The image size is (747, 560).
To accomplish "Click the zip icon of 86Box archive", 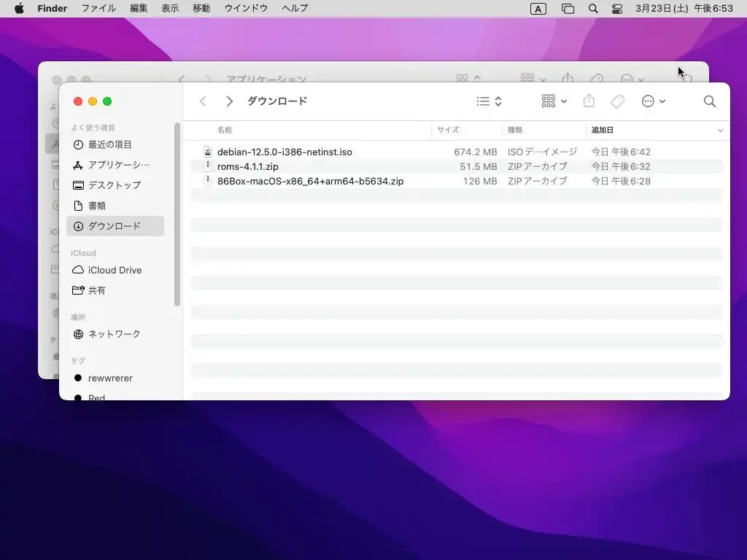I will (208, 181).
